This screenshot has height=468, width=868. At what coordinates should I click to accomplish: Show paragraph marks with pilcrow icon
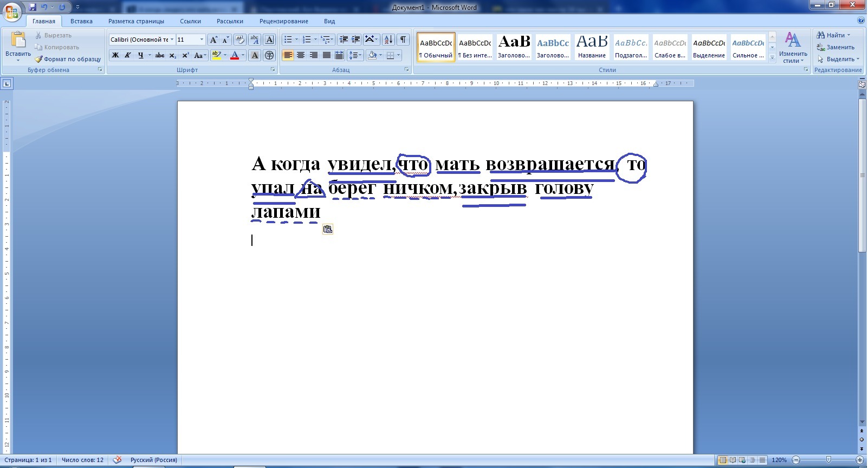coord(403,40)
